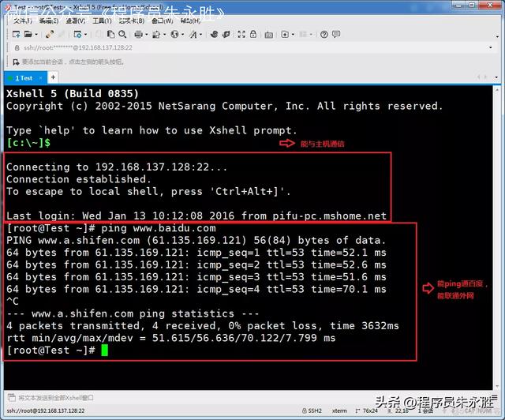Click the connect/reconnect pencil icon

tap(49, 34)
